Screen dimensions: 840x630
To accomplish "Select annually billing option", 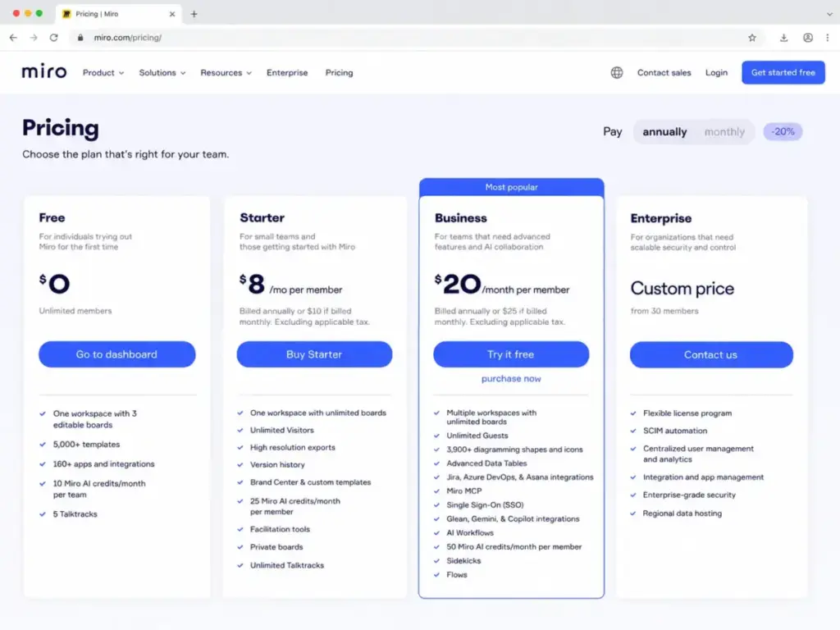I will 664,132.
